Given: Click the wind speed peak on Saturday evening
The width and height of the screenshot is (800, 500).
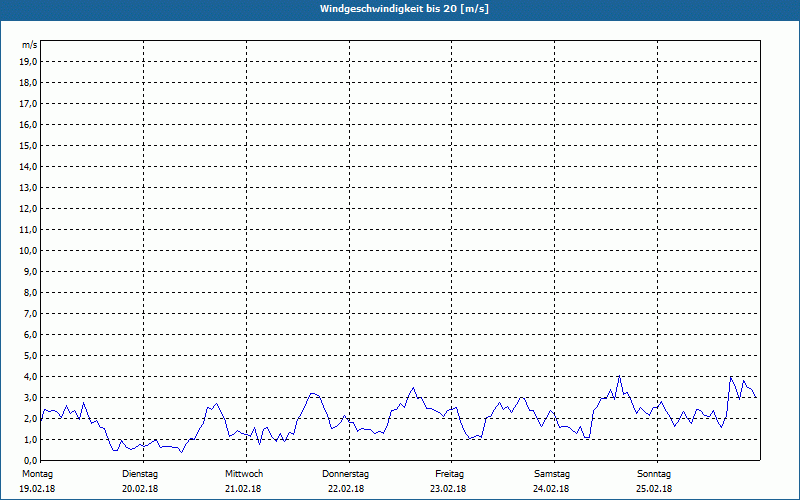Looking at the screenshot, I should click(x=619, y=376).
